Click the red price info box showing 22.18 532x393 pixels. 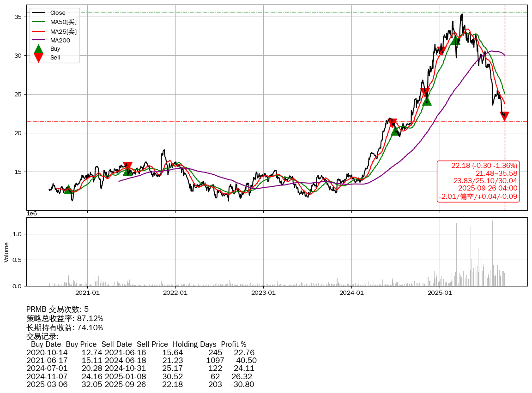(x=478, y=181)
